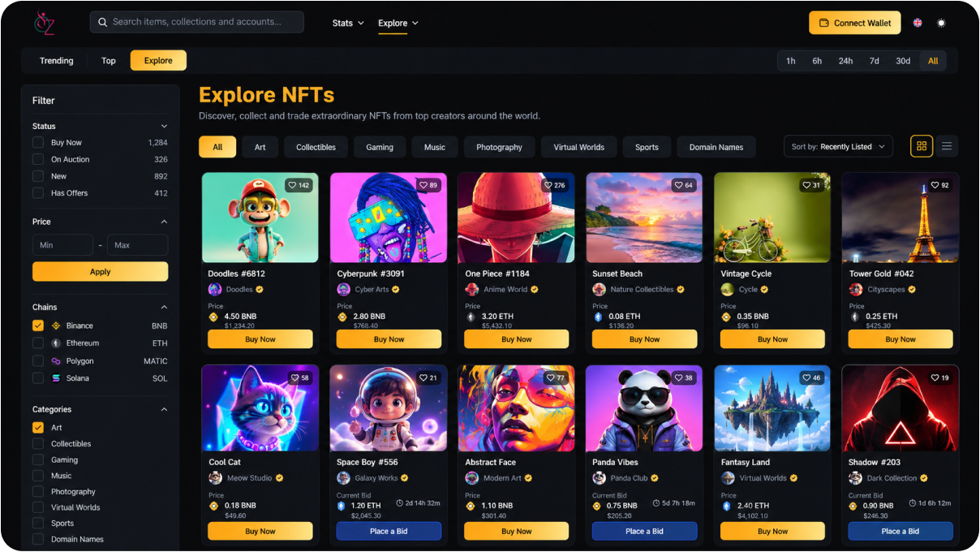Image resolution: width=980 pixels, height=552 pixels.
Task: Check the Polygon chain filter
Action: tap(38, 361)
